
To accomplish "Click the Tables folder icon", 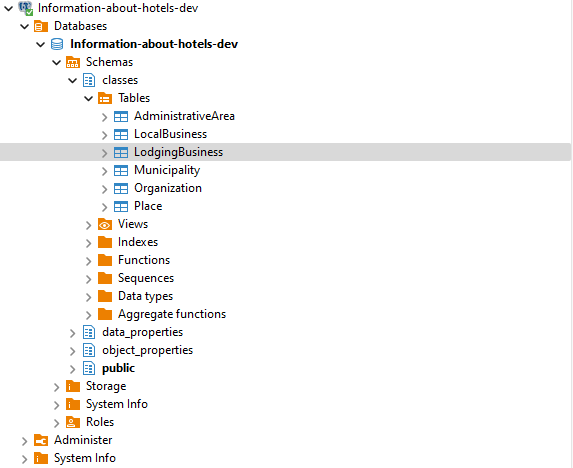I will (x=105, y=98).
